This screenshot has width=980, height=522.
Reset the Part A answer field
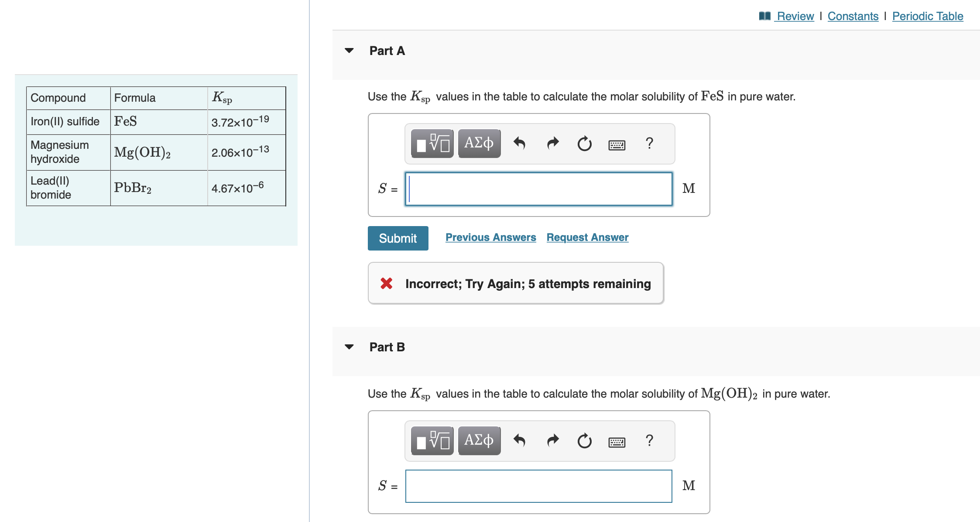coord(584,144)
